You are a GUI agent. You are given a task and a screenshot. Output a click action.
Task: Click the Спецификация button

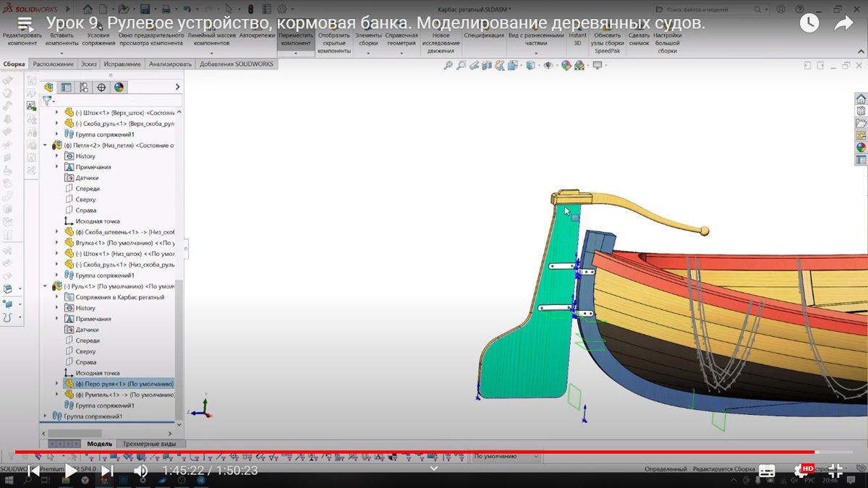484,35
